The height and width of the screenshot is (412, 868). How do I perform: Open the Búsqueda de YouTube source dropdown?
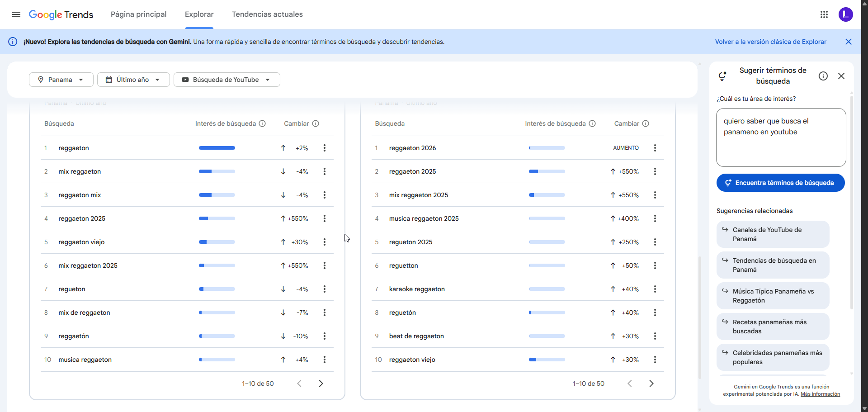pos(227,80)
